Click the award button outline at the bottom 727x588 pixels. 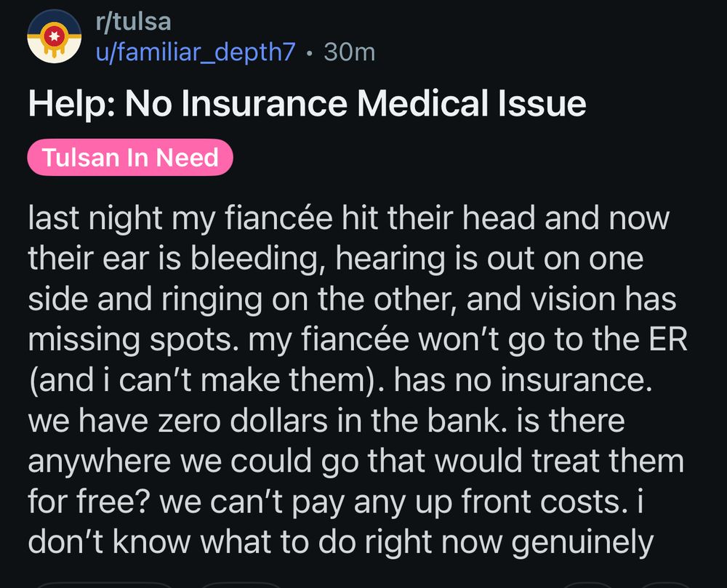click(x=588, y=585)
